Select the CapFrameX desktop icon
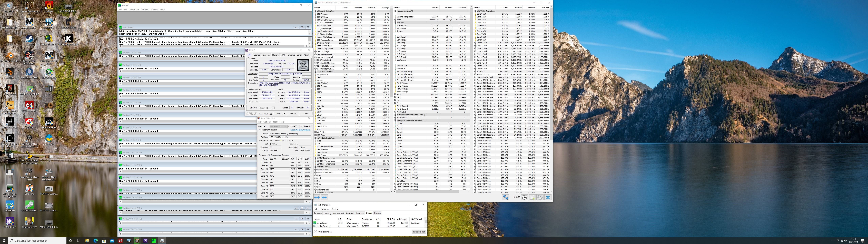Image resolution: width=868 pixels, height=244 pixels. tap(9, 206)
